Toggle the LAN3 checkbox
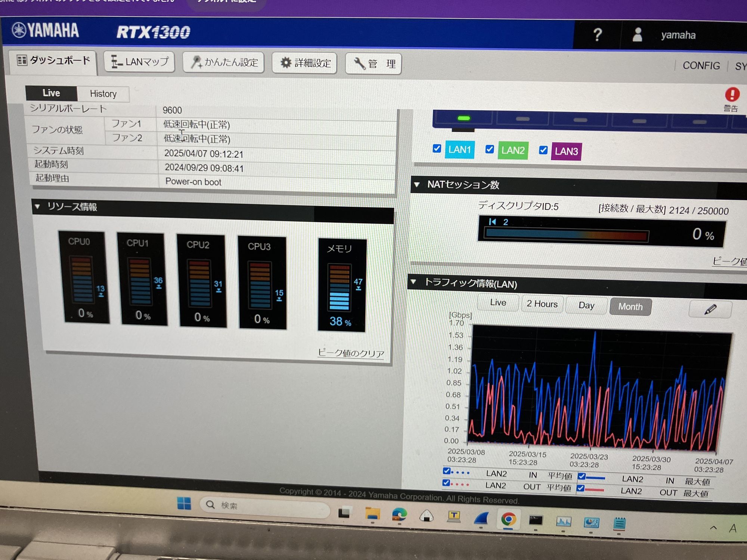Viewport: 747px width, 560px height. pyautogui.click(x=543, y=150)
